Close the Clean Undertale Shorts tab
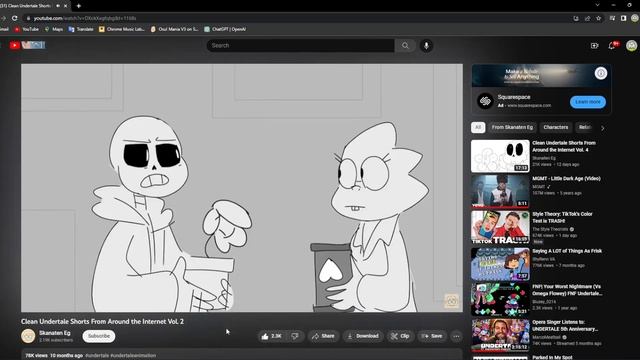This screenshot has width=640, height=360. click(65, 6)
